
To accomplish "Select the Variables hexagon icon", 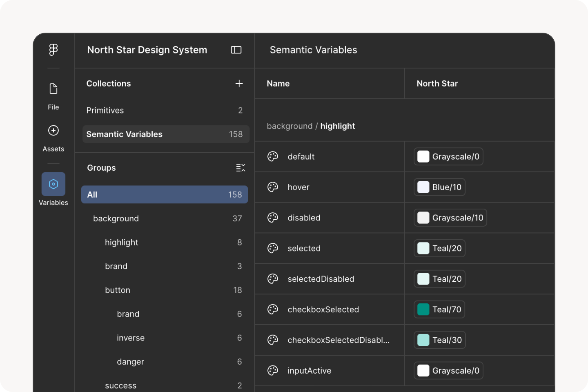I will point(53,184).
